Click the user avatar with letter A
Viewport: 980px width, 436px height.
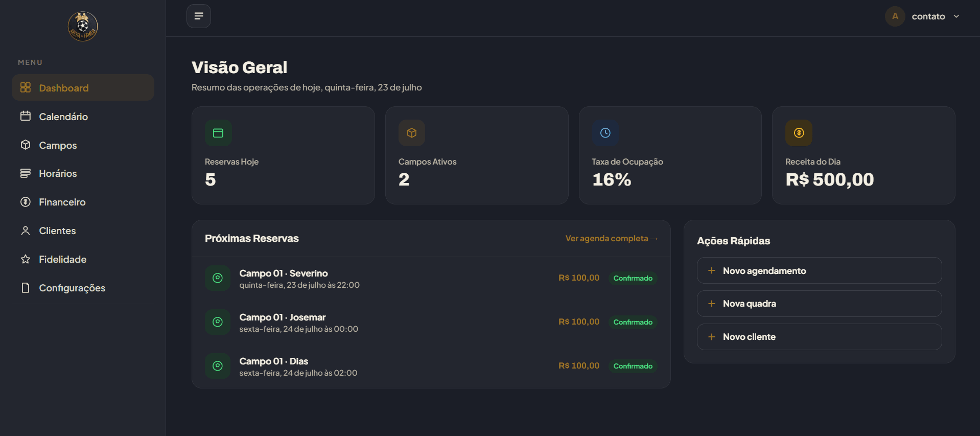click(x=895, y=16)
